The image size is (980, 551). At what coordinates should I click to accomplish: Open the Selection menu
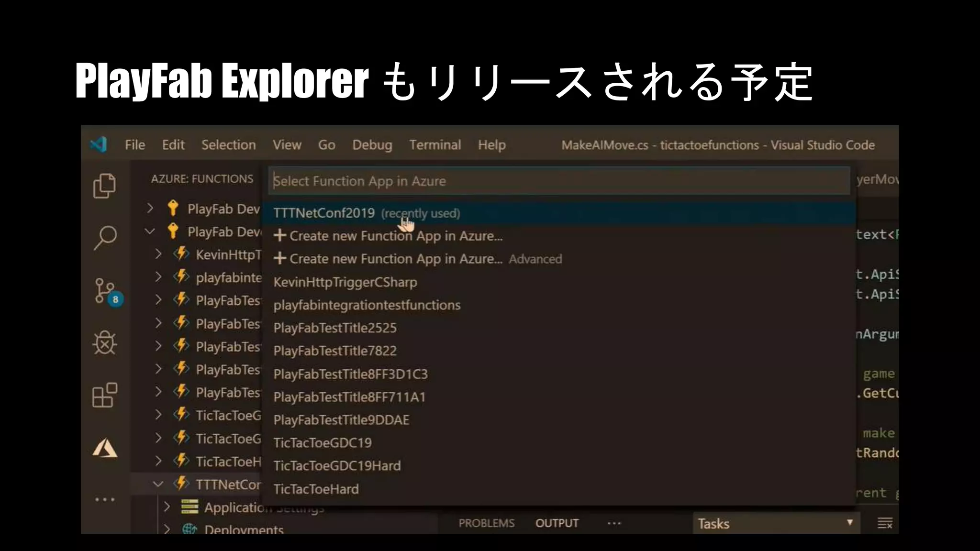click(x=229, y=144)
